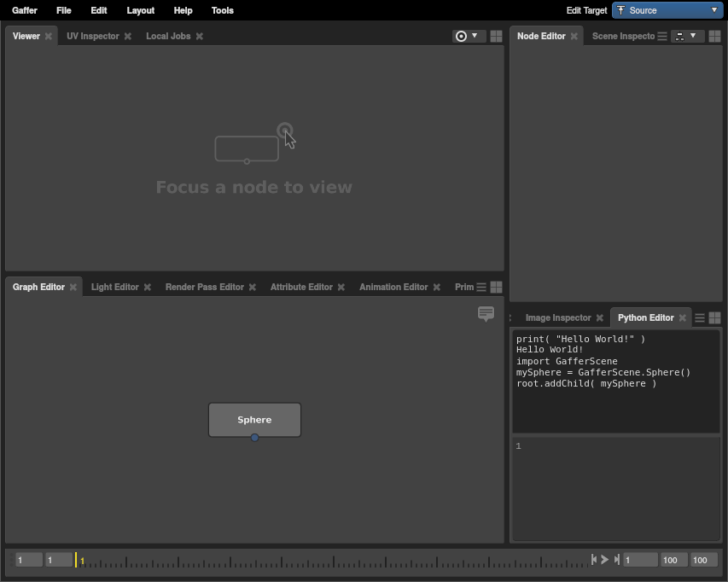Open the Layout menu
Viewport: 728px width, 582px height.
pyautogui.click(x=140, y=10)
